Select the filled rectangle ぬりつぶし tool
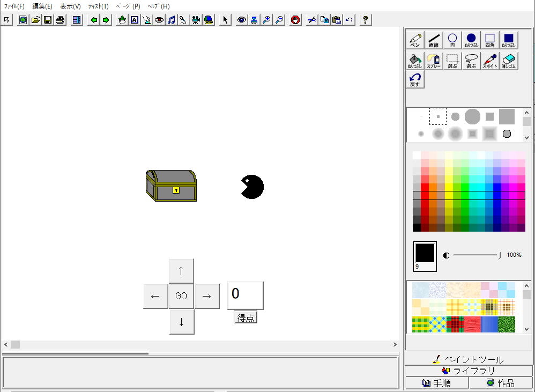Image resolution: width=535 pixels, height=392 pixels. [x=509, y=40]
